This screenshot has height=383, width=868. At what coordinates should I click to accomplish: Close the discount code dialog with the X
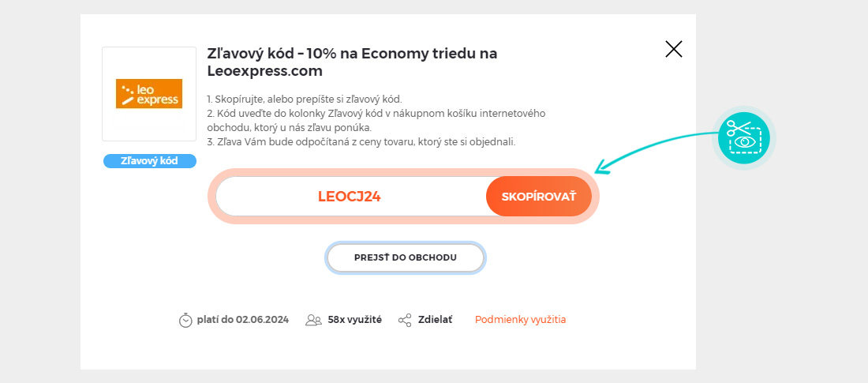(674, 49)
